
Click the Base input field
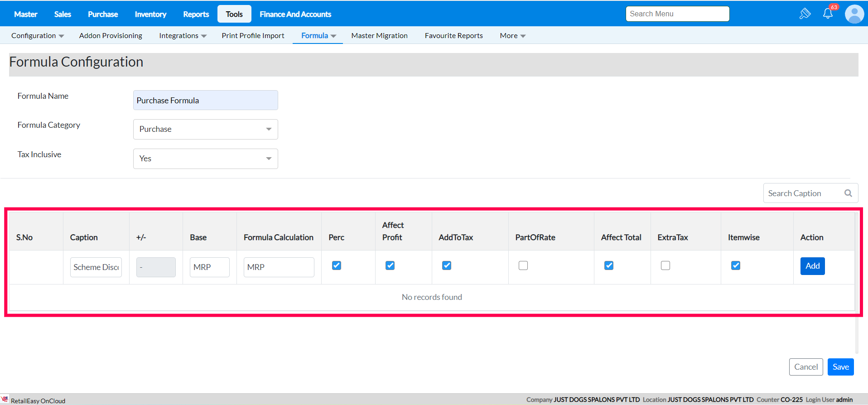pos(210,267)
